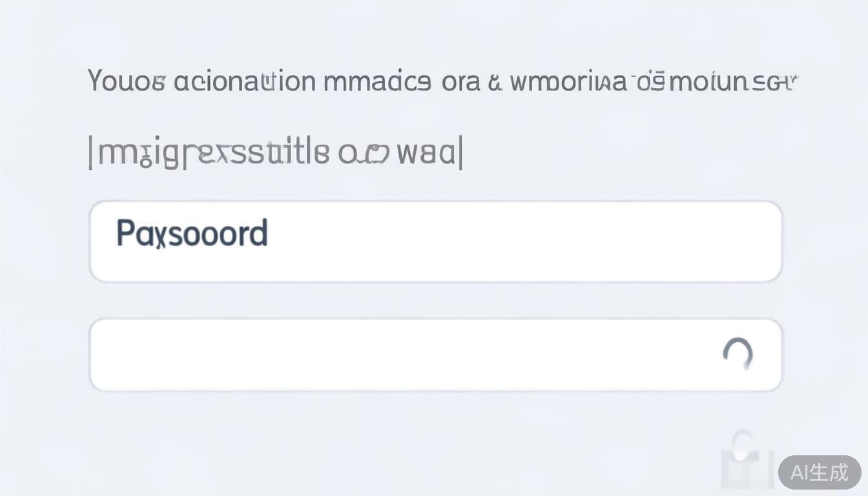This screenshot has height=496, width=868.
Task: Click the word "Youos" in the heading
Action: click(x=127, y=82)
